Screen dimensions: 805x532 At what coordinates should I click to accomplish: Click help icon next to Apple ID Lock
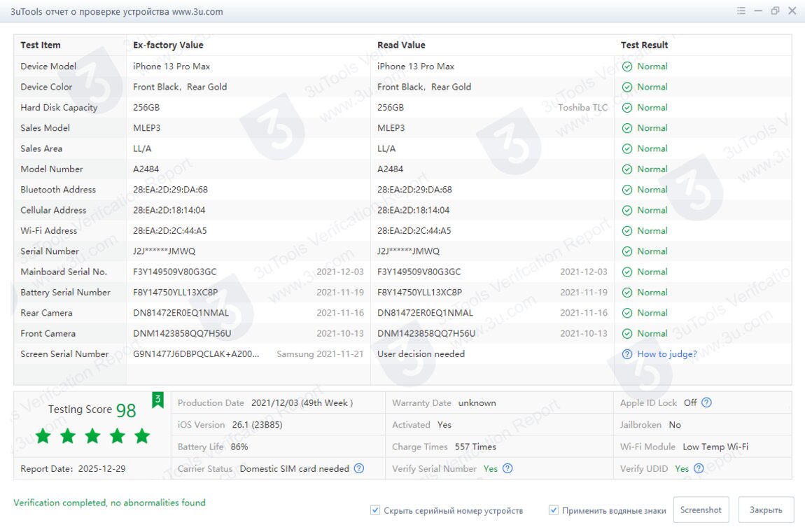tap(706, 402)
